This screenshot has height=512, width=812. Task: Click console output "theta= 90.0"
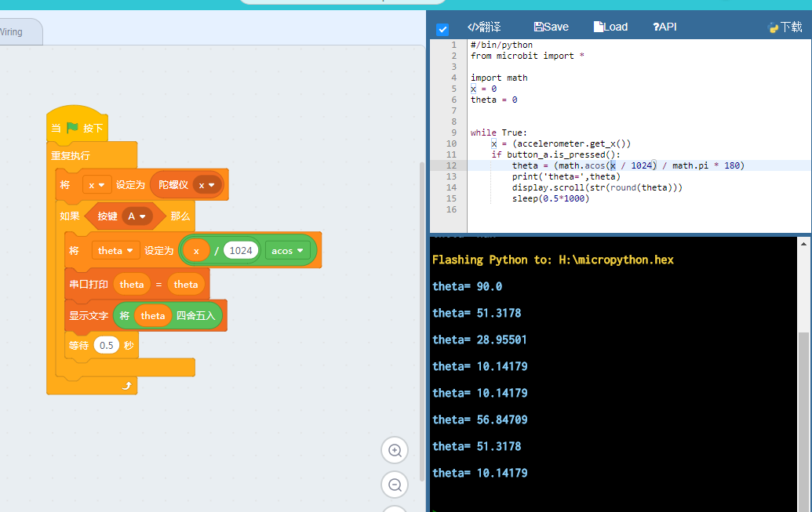pyautogui.click(x=467, y=286)
